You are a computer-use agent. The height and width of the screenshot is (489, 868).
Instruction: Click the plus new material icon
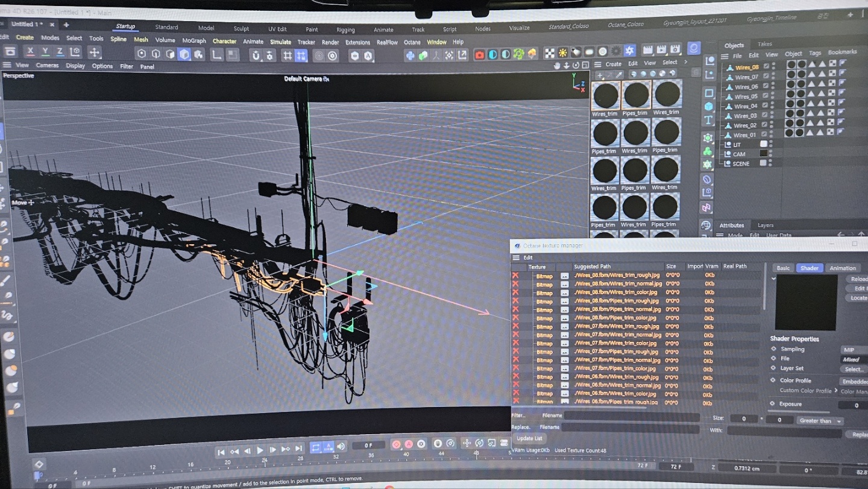coord(600,75)
